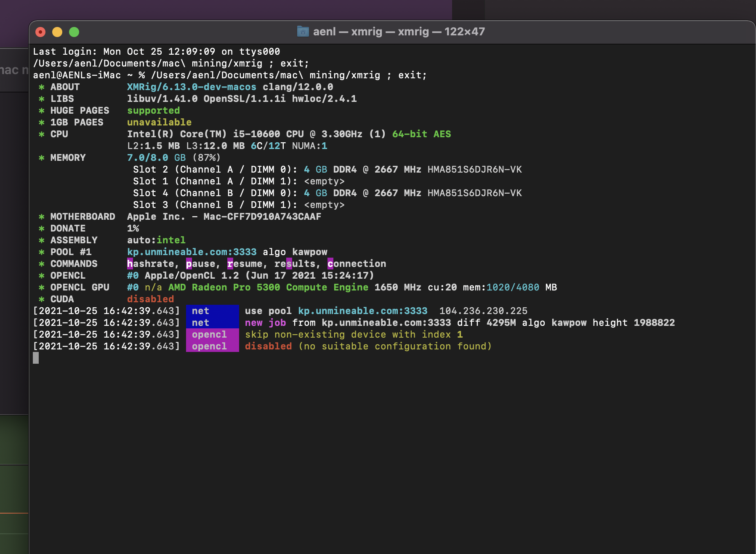
Task: Click the 'MOTHERBOARD' label
Action: click(x=83, y=217)
